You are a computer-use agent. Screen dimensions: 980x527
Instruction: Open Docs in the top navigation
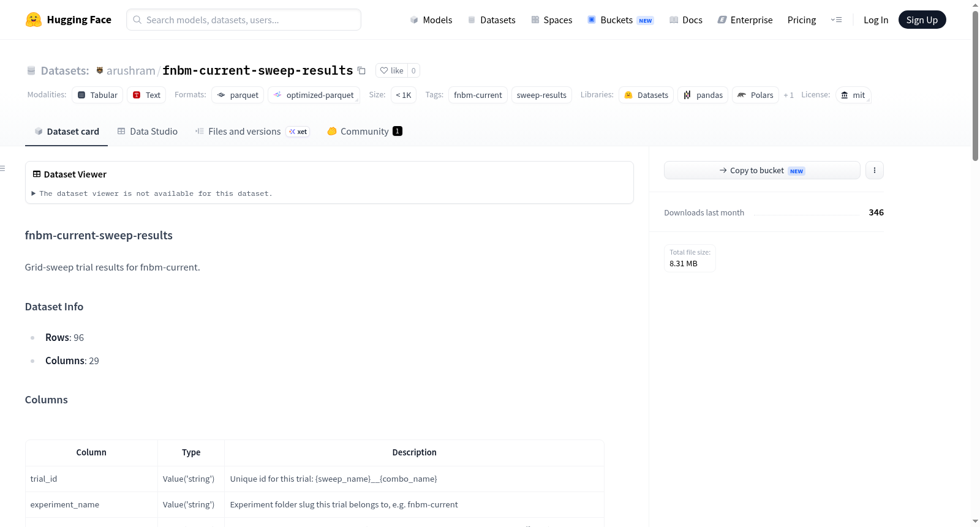click(686, 20)
